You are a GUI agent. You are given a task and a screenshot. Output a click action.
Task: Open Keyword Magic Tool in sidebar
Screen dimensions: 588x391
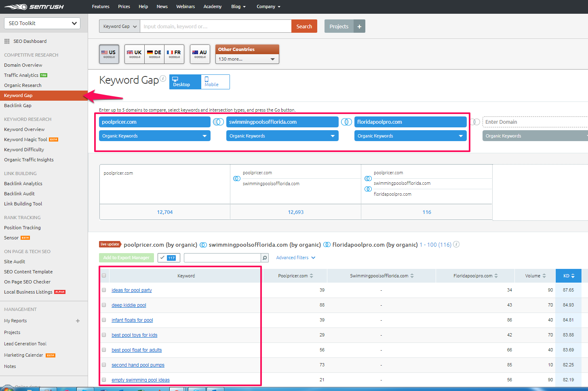[25, 139]
